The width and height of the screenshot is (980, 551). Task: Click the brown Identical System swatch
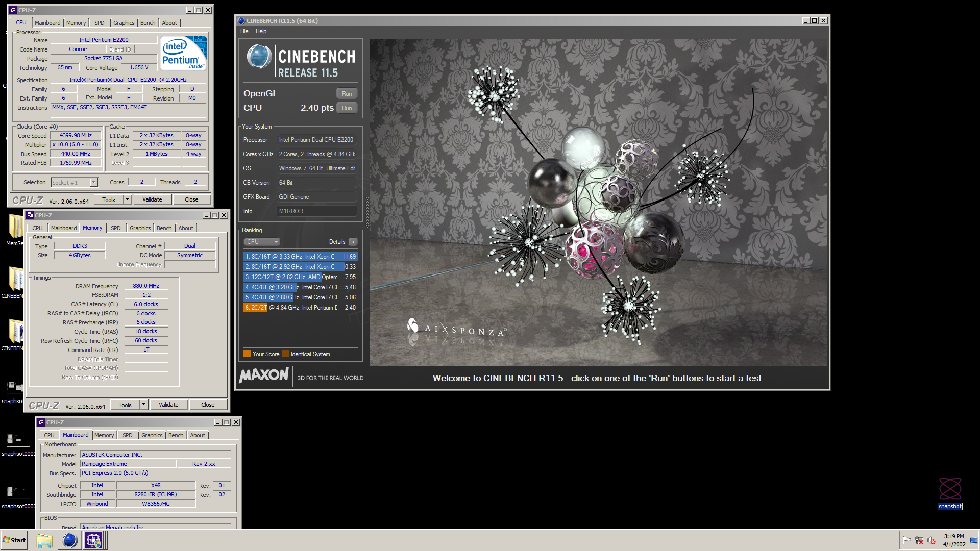coord(286,354)
